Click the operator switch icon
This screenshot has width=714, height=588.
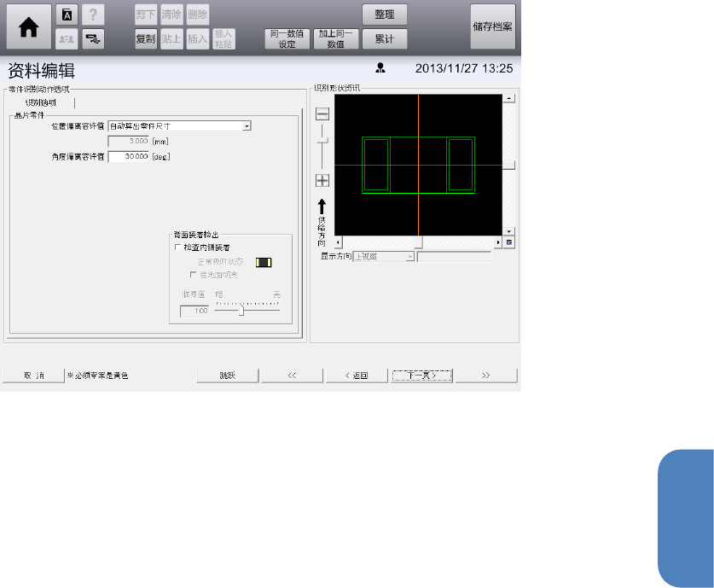tap(67, 39)
